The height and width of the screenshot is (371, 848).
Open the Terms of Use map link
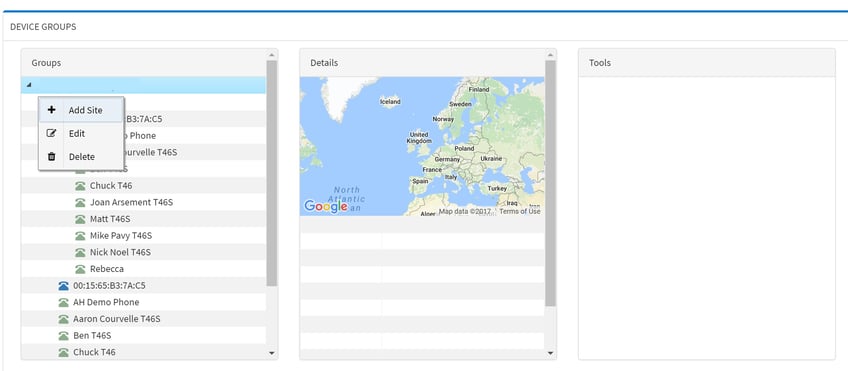point(519,211)
